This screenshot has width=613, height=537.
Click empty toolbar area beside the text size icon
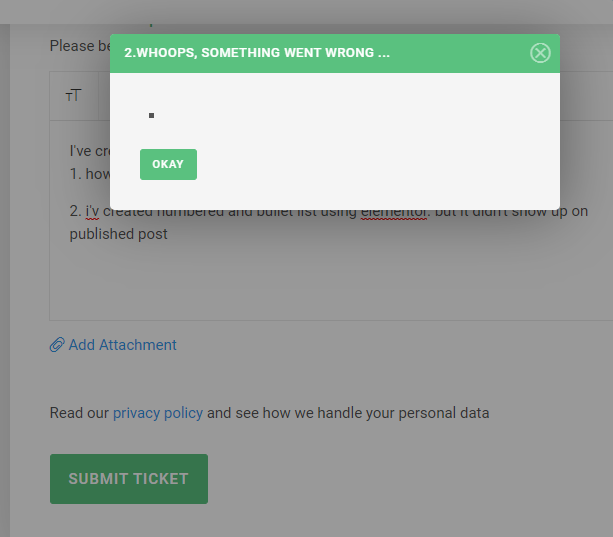click(x=104, y=96)
